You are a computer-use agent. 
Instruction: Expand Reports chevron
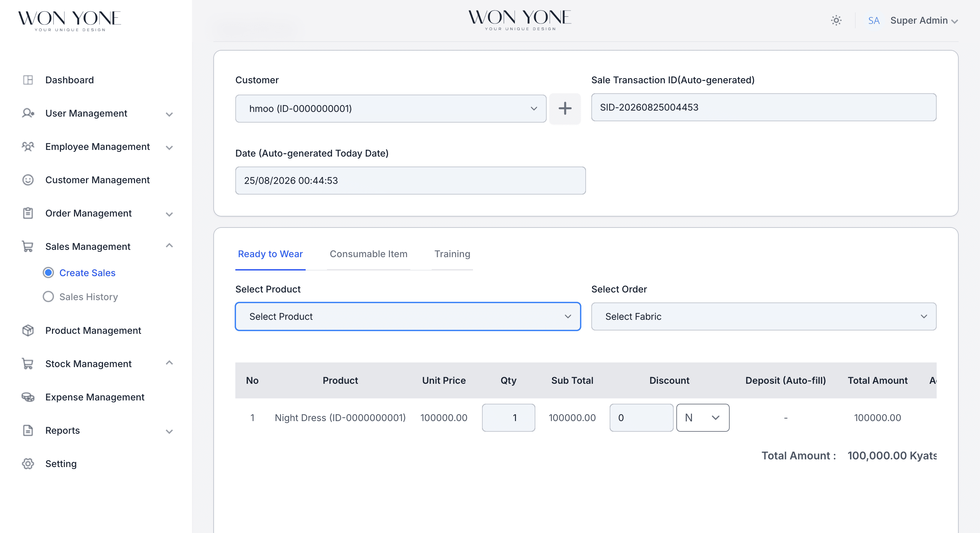(169, 431)
